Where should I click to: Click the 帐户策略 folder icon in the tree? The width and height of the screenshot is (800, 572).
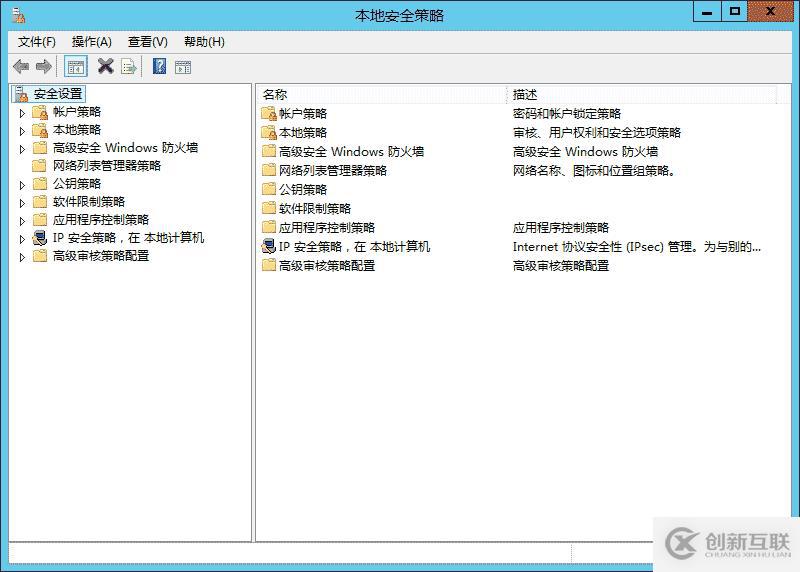[x=40, y=112]
